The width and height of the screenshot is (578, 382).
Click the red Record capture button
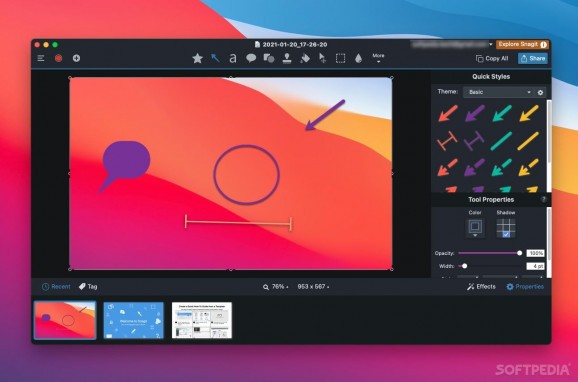click(x=59, y=58)
